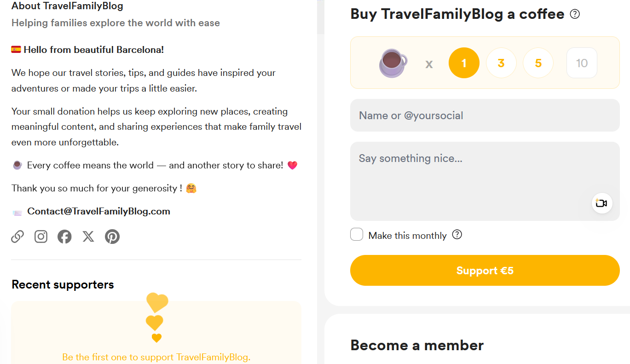This screenshot has height=364, width=630.
Task: Click the video message camera icon
Action: click(601, 203)
